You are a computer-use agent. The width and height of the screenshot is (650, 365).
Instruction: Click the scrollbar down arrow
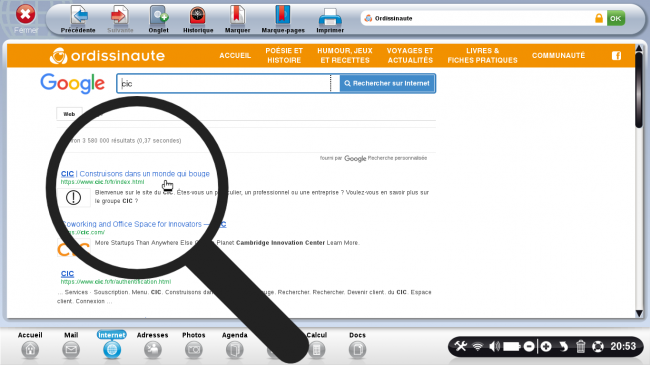point(639,313)
